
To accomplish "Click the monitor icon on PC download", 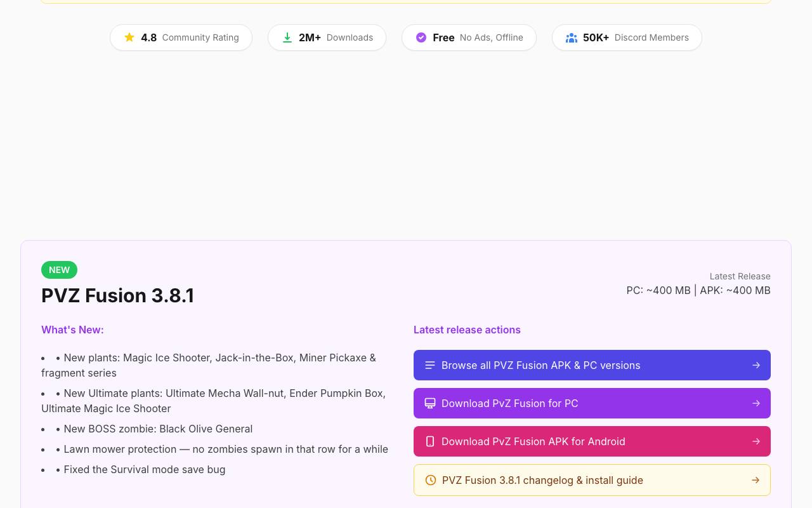I will click(430, 403).
